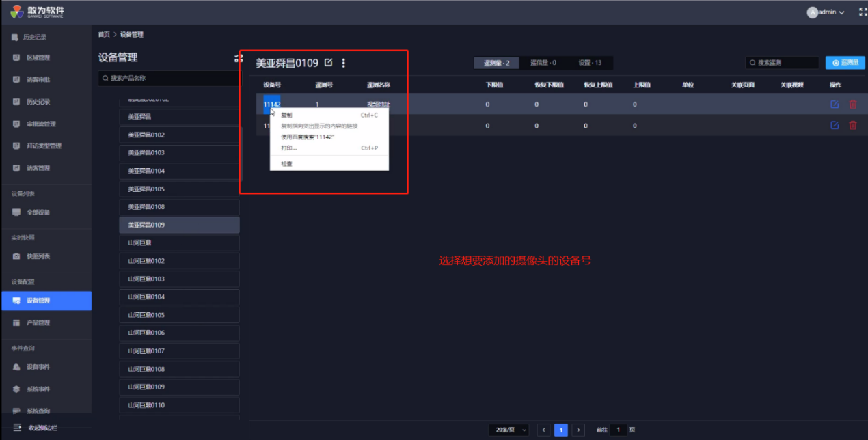
Task: Click the 敢为软件 logo
Action: [37, 12]
